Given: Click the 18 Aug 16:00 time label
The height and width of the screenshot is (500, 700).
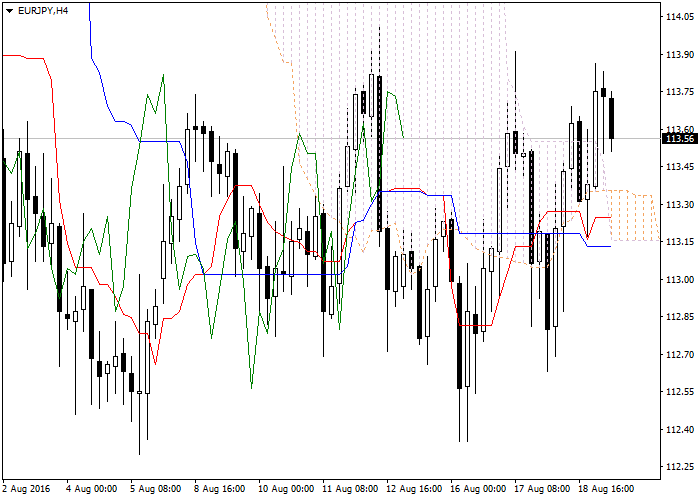Looking at the screenshot, I should click(606, 488).
